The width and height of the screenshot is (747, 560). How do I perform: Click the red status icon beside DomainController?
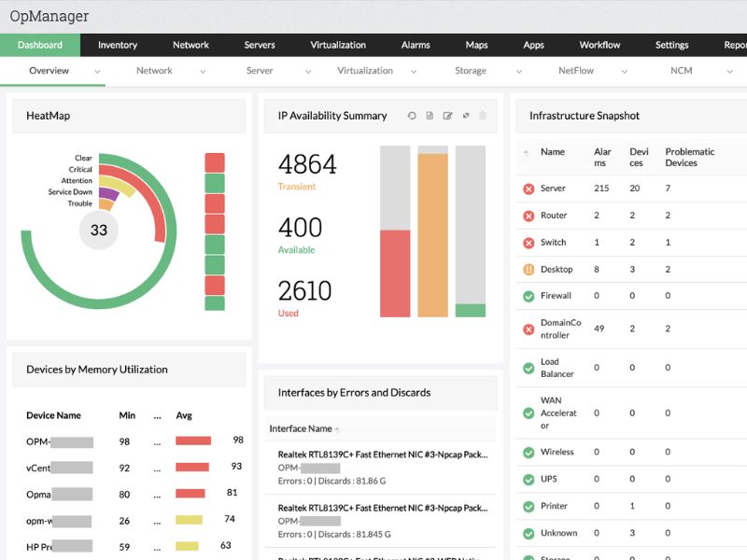[x=528, y=329]
